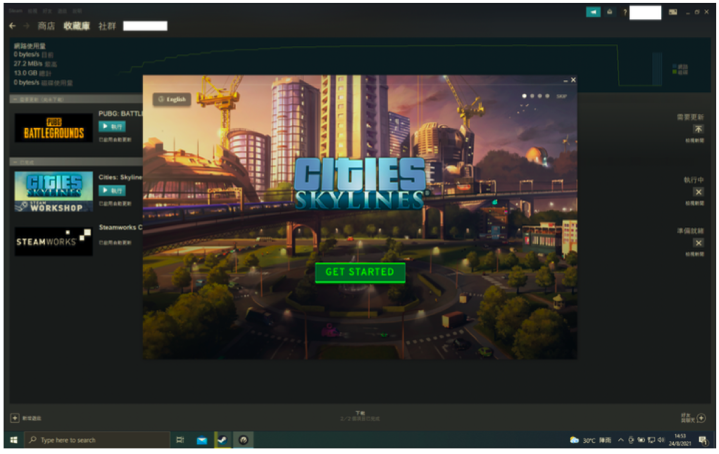
Task: Go back with Steam's back arrow
Action: (x=12, y=26)
